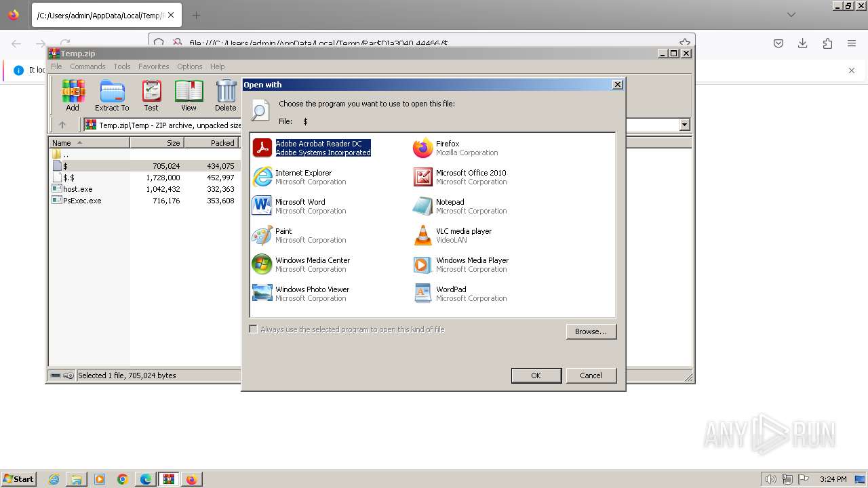This screenshot has height=488, width=868.
Task: Open the WinRAR Favorites menu
Action: pos(154,66)
